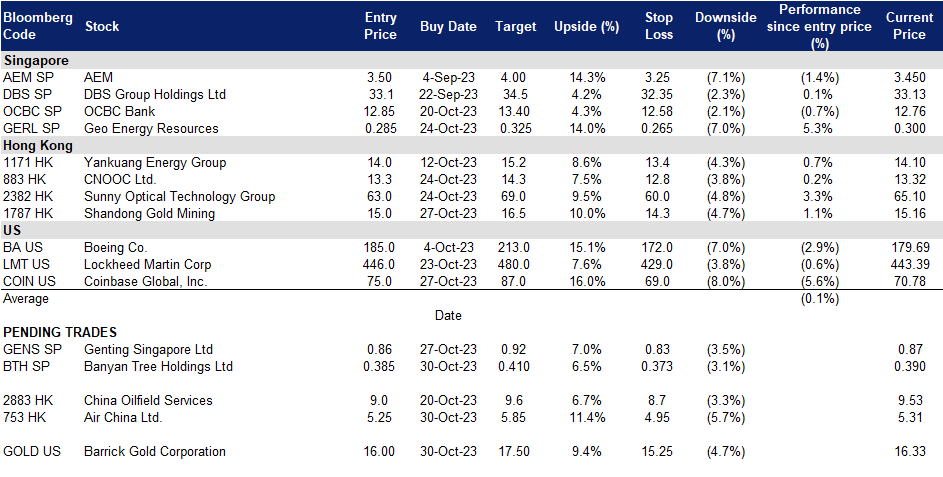Select the Coinbase Global, Inc. stock name
The width and height of the screenshot is (943, 477).
147,282
